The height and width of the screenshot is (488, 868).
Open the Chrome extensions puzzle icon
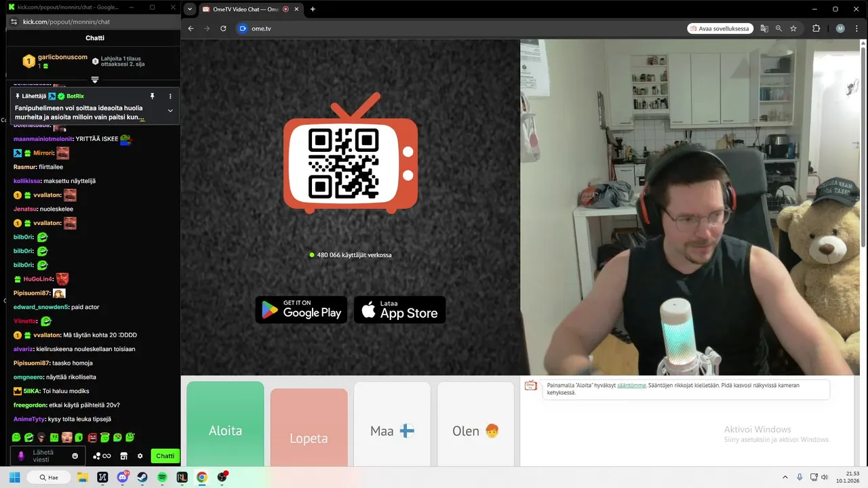pyautogui.click(x=816, y=28)
